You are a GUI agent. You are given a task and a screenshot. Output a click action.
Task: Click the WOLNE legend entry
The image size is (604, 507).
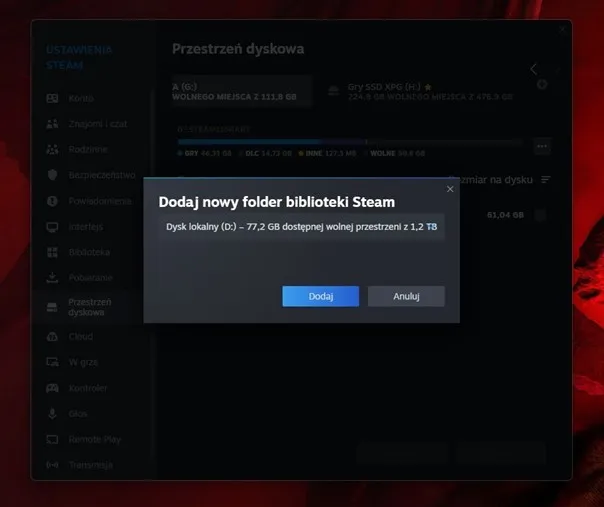[394, 153]
